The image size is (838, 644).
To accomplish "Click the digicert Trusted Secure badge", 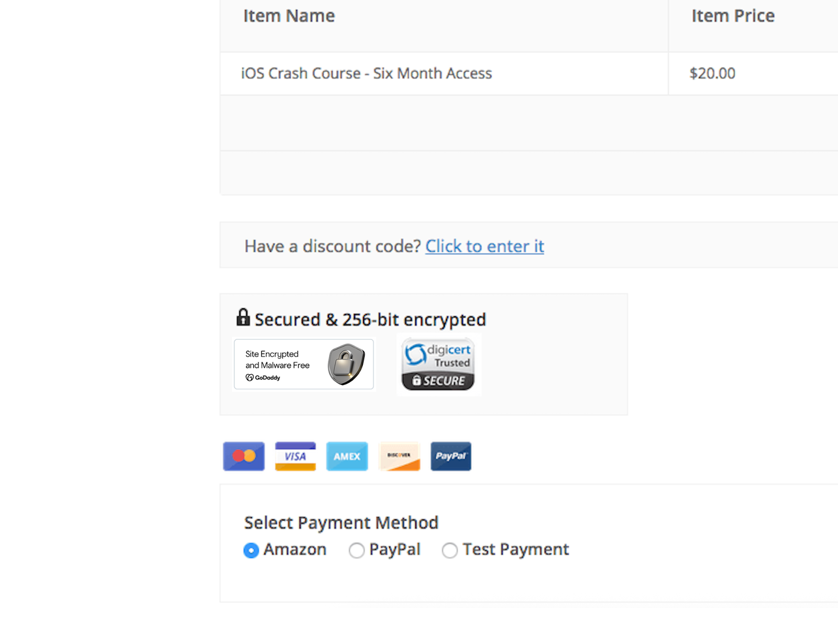I will tap(438, 364).
